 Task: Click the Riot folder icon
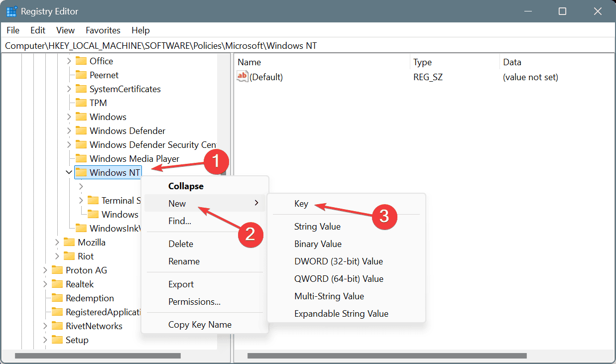click(x=69, y=256)
